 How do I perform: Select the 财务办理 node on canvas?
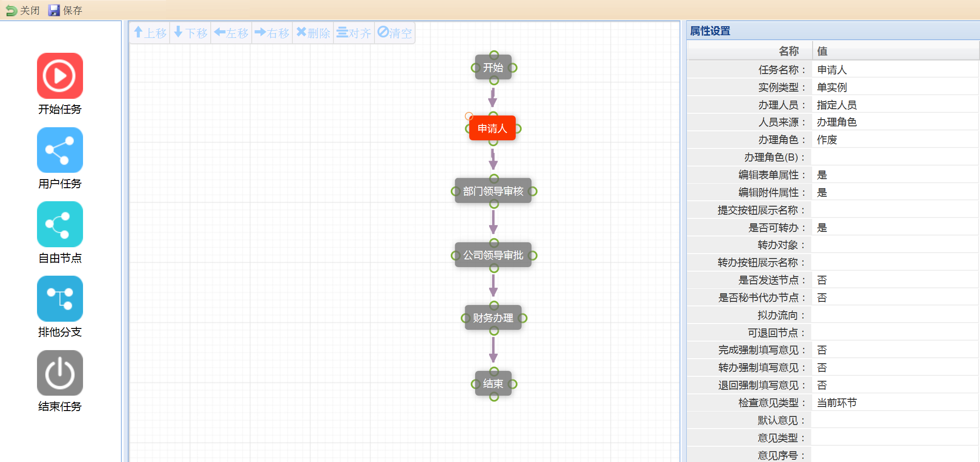point(493,318)
